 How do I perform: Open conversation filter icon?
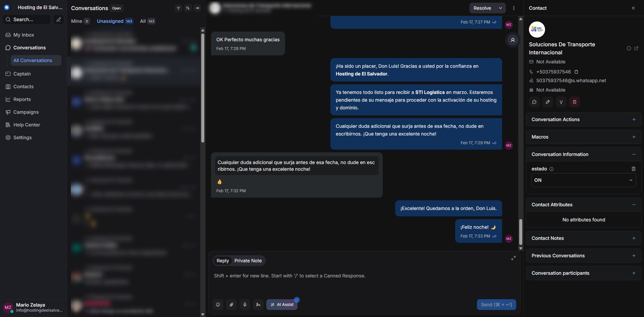coord(178,8)
